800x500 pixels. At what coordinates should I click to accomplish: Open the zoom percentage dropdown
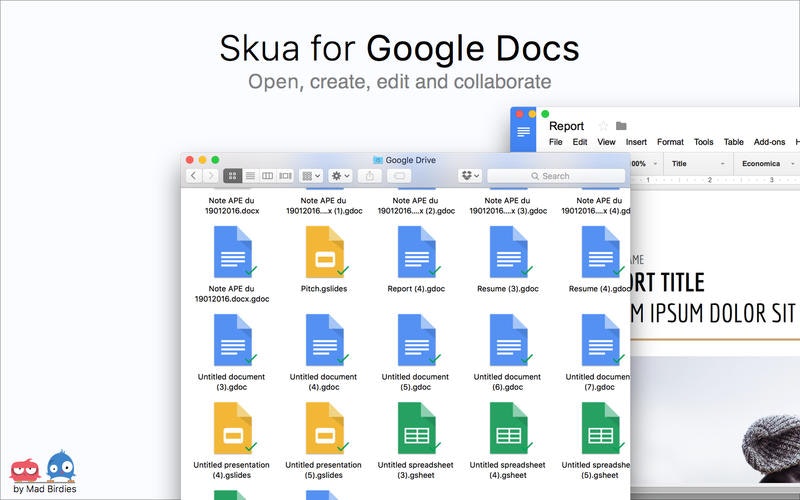click(x=643, y=164)
